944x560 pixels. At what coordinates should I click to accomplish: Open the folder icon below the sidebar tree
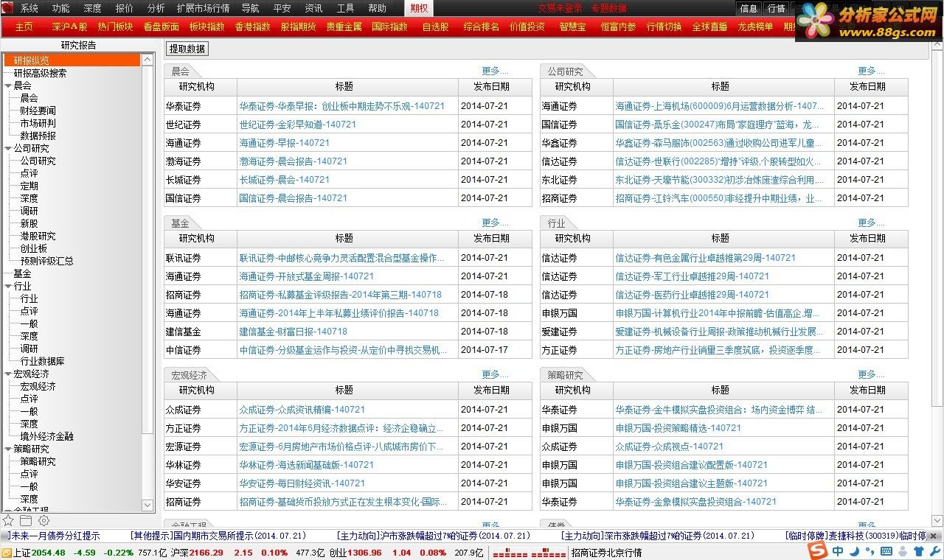(x=26, y=520)
